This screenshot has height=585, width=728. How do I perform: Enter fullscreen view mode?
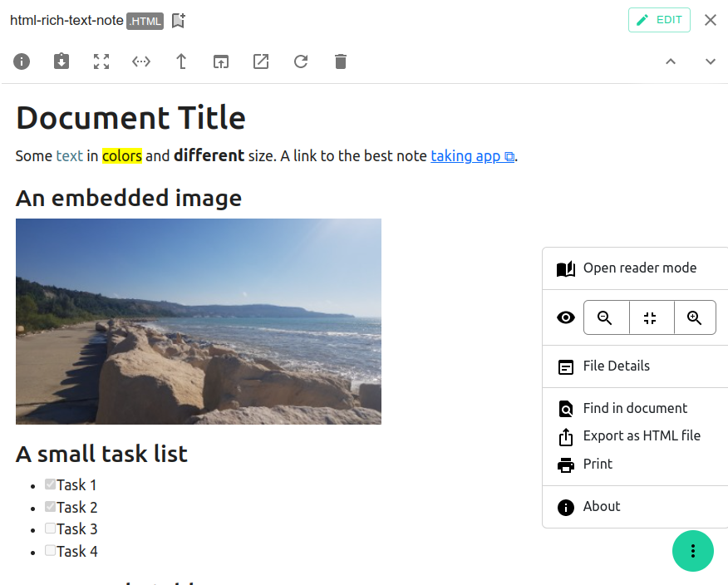pos(101,61)
